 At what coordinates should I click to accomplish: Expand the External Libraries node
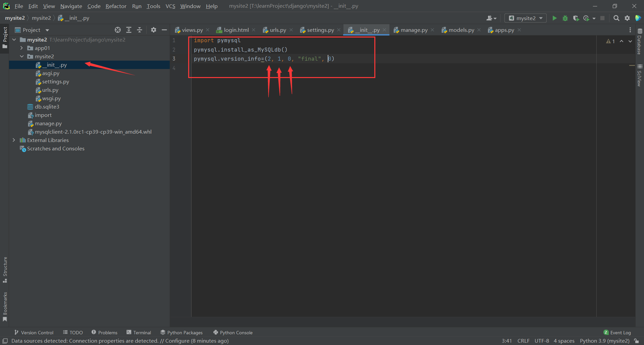coord(14,140)
